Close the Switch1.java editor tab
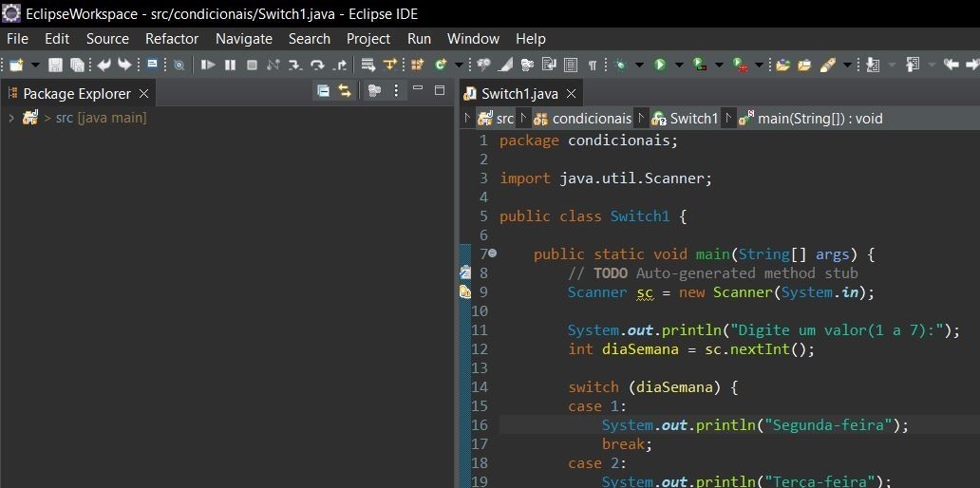 pos(571,94)
